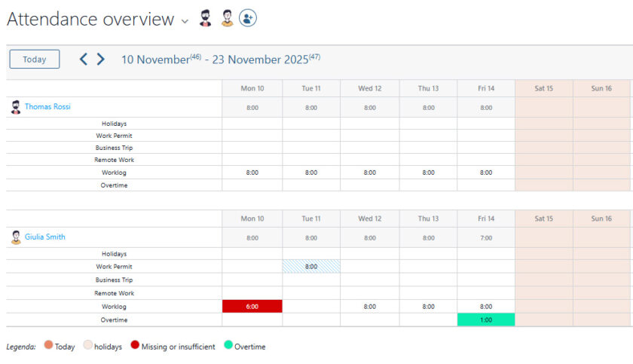Expand the Attendance overview title dropdown
Screen dimensions: 633x364
coord(185,21)
